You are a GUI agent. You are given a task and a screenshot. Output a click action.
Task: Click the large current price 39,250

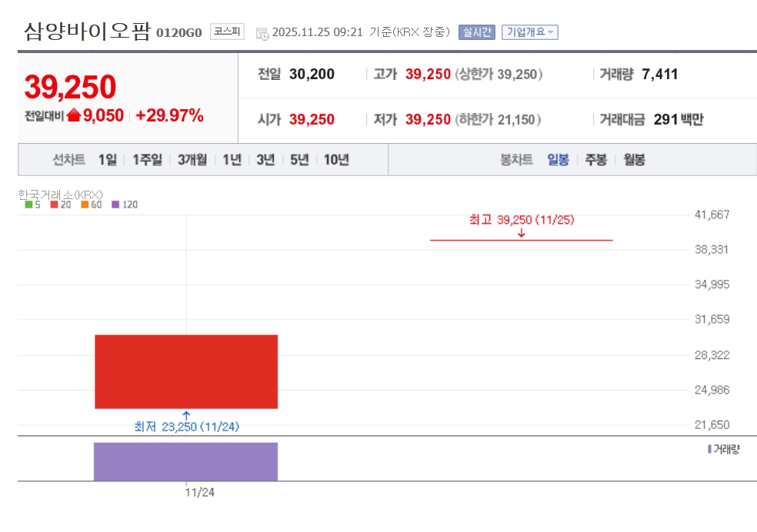(x=70, y=87)
